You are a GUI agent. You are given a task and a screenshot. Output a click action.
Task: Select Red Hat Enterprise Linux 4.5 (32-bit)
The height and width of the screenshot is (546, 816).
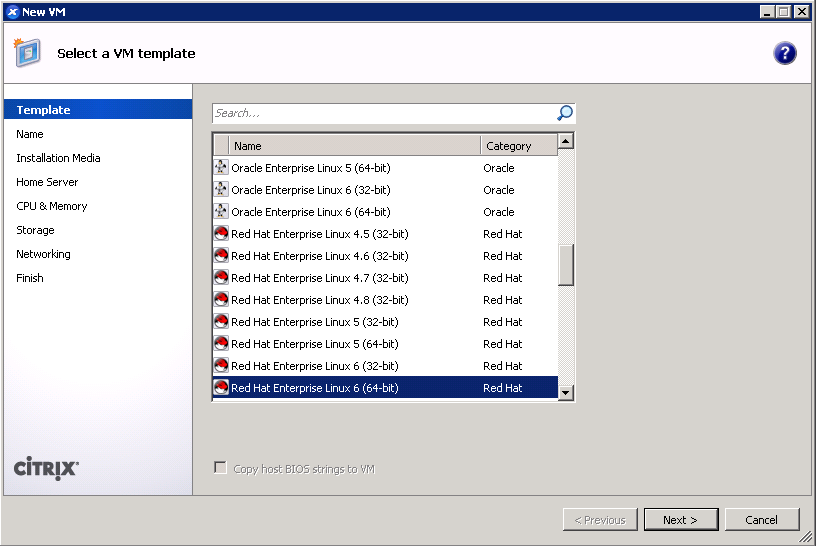[386, 234]
